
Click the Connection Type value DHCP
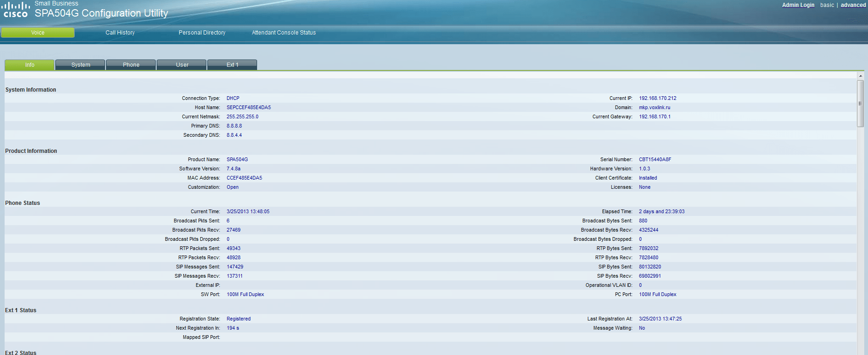point(233,98)
